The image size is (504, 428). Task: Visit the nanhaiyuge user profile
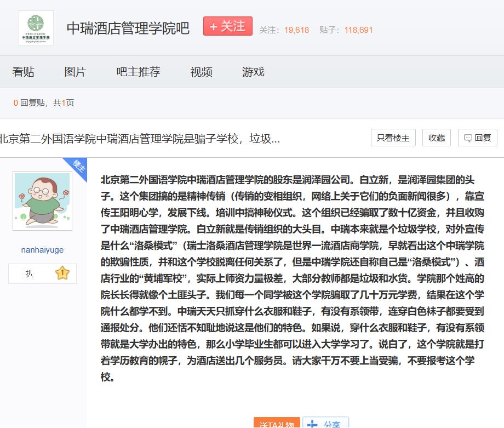click(42, 250)
